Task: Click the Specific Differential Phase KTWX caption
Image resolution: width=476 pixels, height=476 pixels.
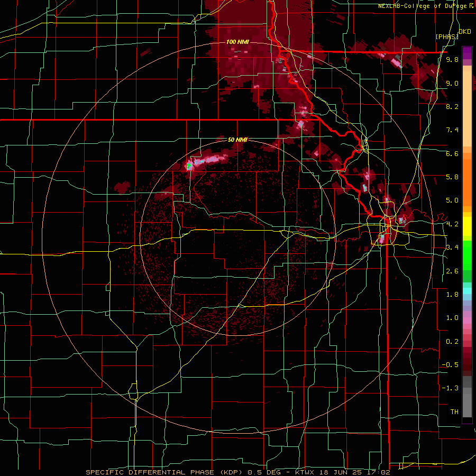Action: [x=237, y=472]
